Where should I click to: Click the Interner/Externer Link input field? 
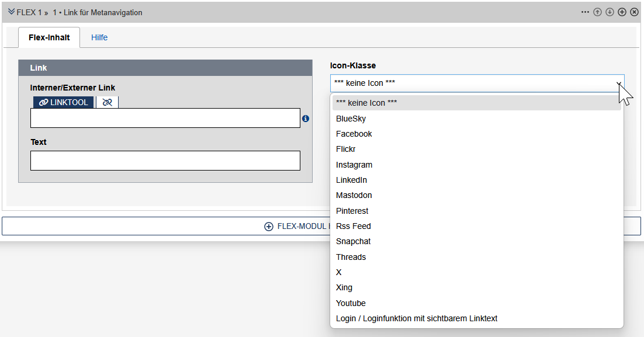point(165,118)
